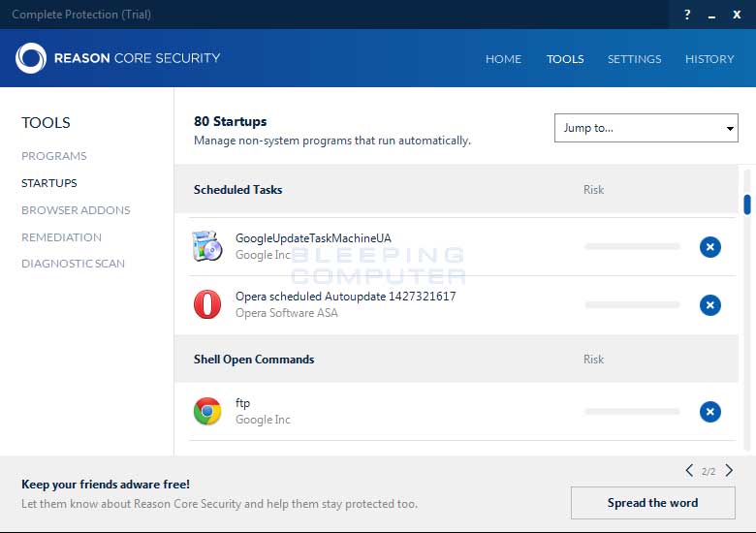Open help via the question mark icon
Image resolution: width=756 pixels, height=533 pixels.
(687, 15)
